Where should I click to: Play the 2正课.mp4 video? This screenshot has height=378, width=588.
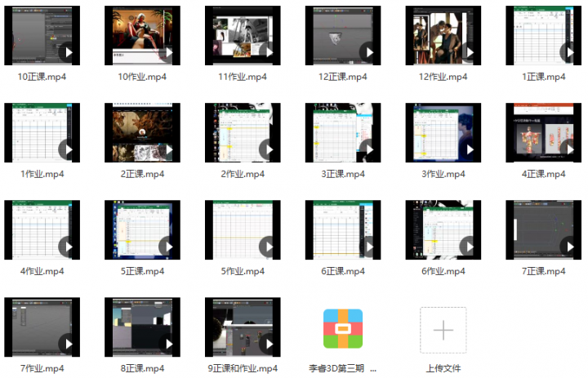pyautogui.click(x=168, y=149)
